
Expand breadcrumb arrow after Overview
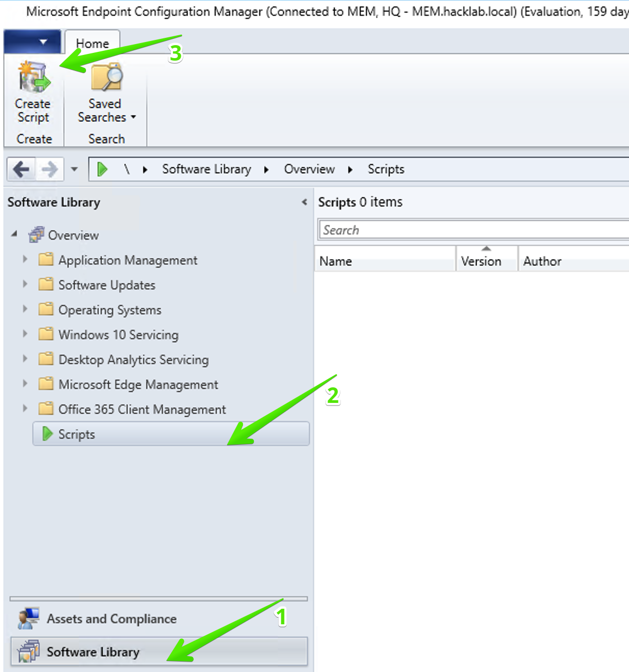[350, 170]
